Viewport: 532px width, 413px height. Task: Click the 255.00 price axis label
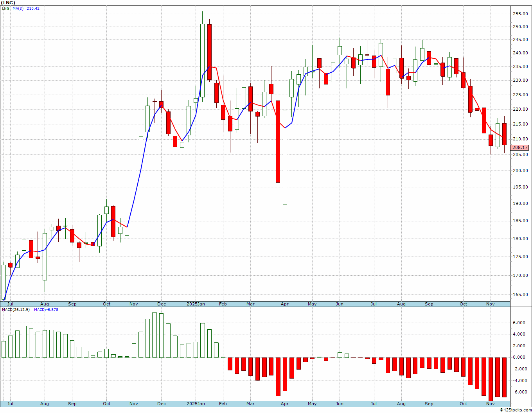click(x=520, y=14)
